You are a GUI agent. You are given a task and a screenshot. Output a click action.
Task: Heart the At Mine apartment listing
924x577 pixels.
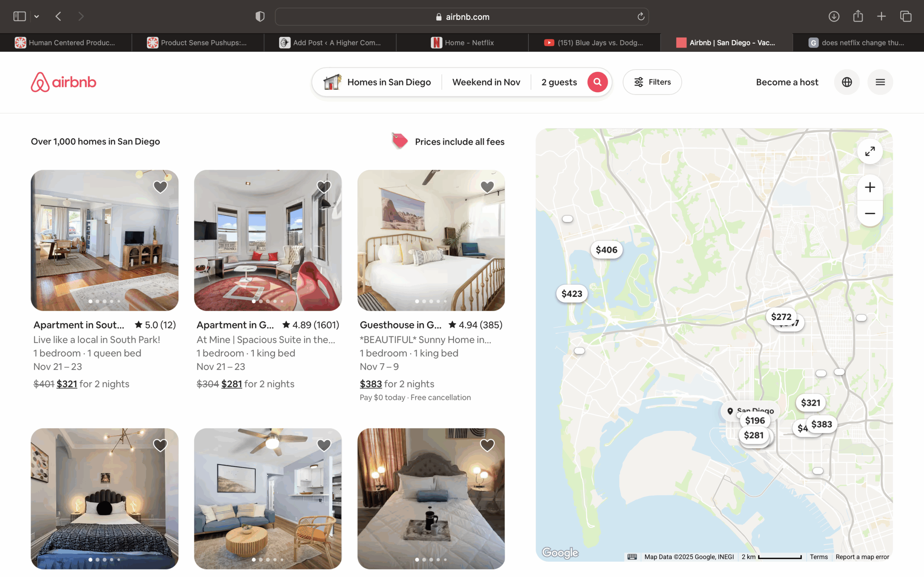324,187
